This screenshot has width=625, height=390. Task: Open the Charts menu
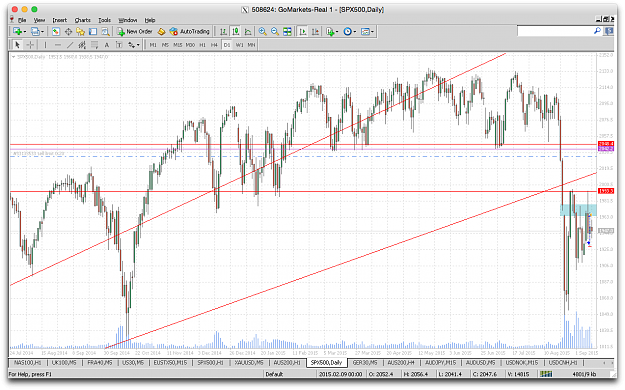[83, 20]
